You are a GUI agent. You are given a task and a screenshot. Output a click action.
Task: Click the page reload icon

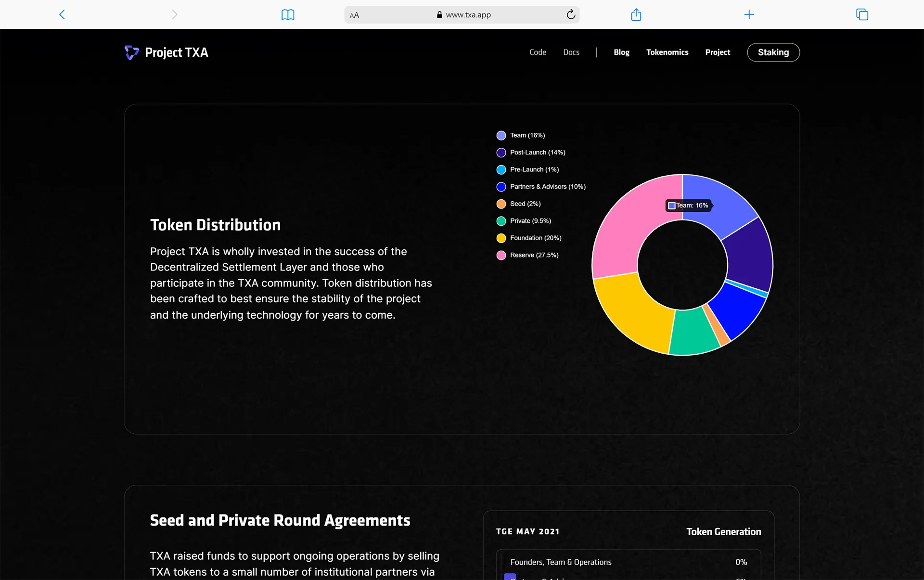[571, 14]
